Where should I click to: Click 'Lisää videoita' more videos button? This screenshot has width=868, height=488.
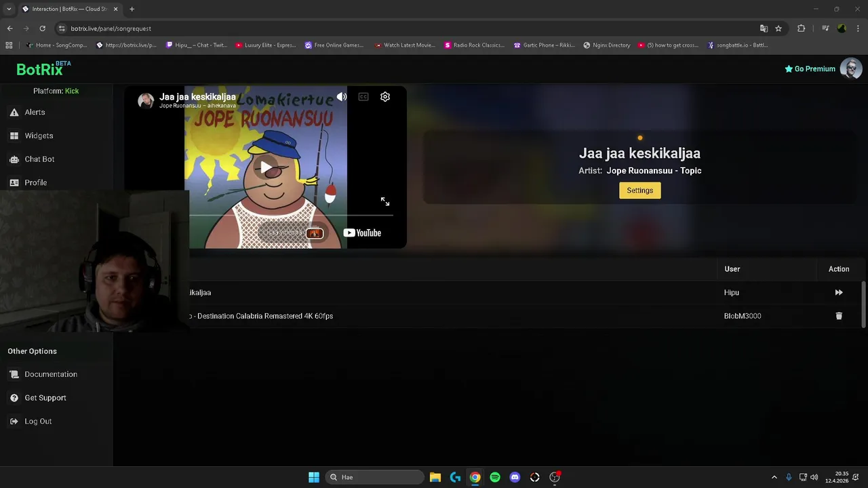(x=293, y=232)
